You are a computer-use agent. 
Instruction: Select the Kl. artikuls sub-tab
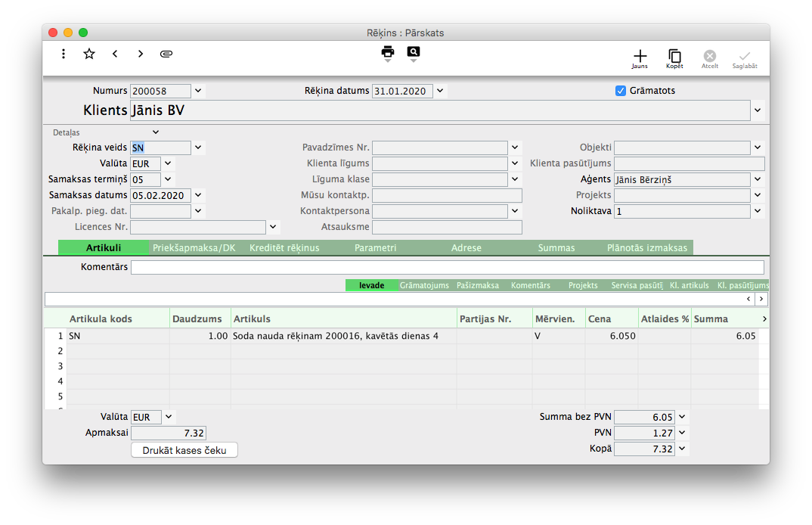690,285
